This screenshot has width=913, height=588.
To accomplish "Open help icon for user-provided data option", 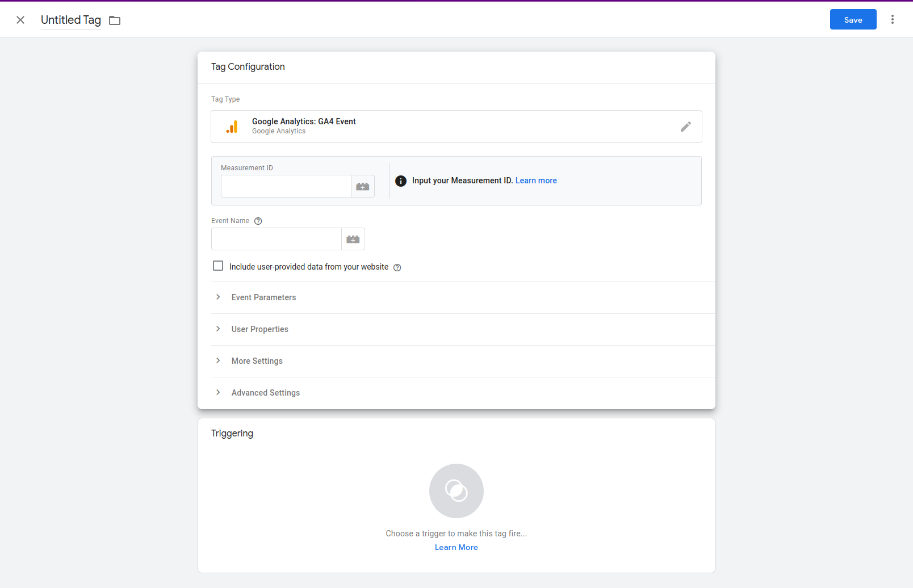I will 397,268.
